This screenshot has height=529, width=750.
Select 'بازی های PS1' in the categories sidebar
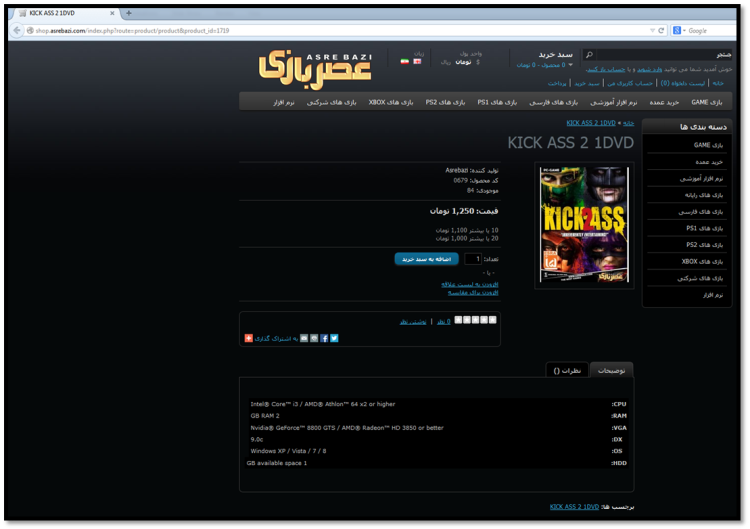coord(705,229)
